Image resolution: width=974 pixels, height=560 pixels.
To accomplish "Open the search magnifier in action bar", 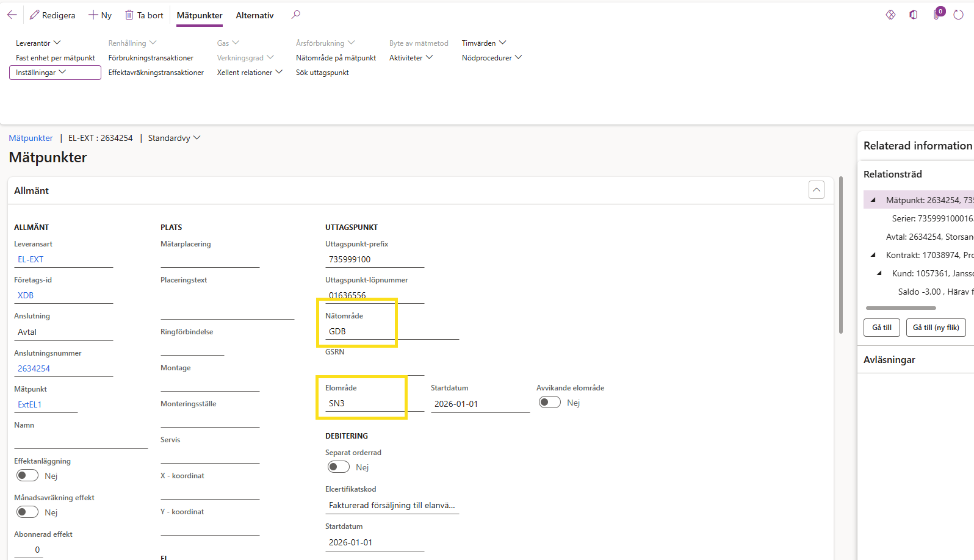I will 296,15.
